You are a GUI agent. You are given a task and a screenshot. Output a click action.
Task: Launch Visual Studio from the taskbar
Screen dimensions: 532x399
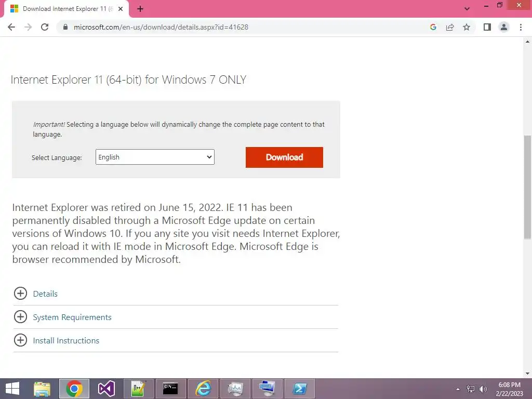pos(106,389)
